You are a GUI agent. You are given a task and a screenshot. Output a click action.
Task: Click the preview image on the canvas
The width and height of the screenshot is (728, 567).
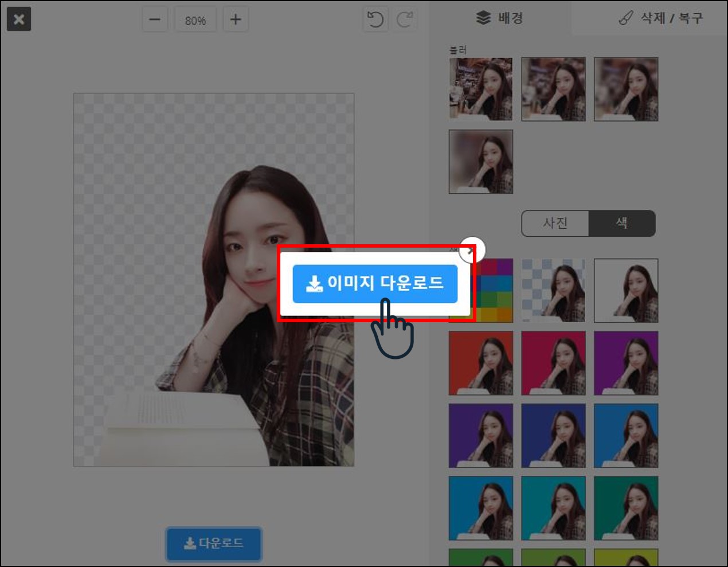coord(214,280)
